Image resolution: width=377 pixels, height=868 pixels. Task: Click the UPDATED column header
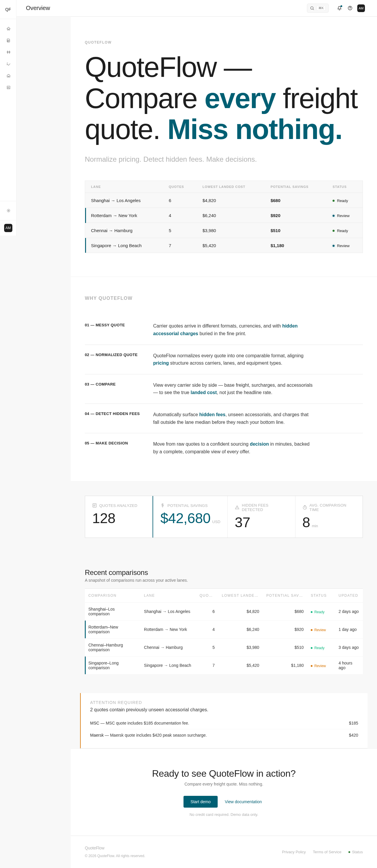[348, 595]
